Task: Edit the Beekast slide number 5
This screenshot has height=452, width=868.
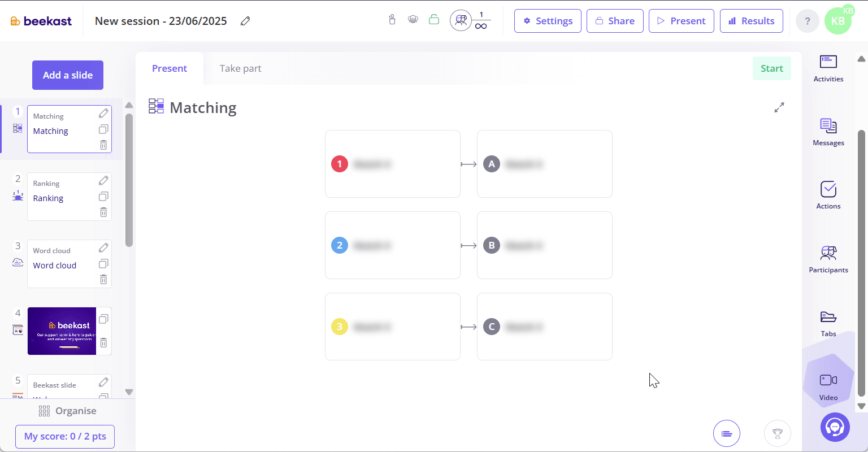Action: (103, 383)
